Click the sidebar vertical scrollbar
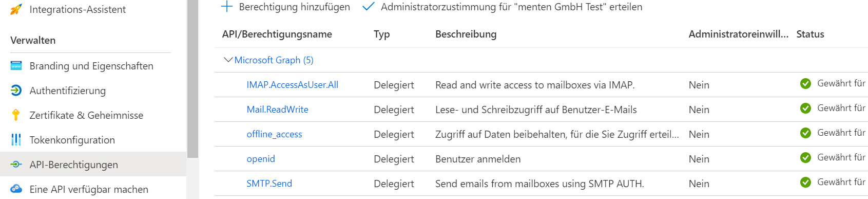Image resolution: width=868 pixels, height=199 pixels. (192, 79)
